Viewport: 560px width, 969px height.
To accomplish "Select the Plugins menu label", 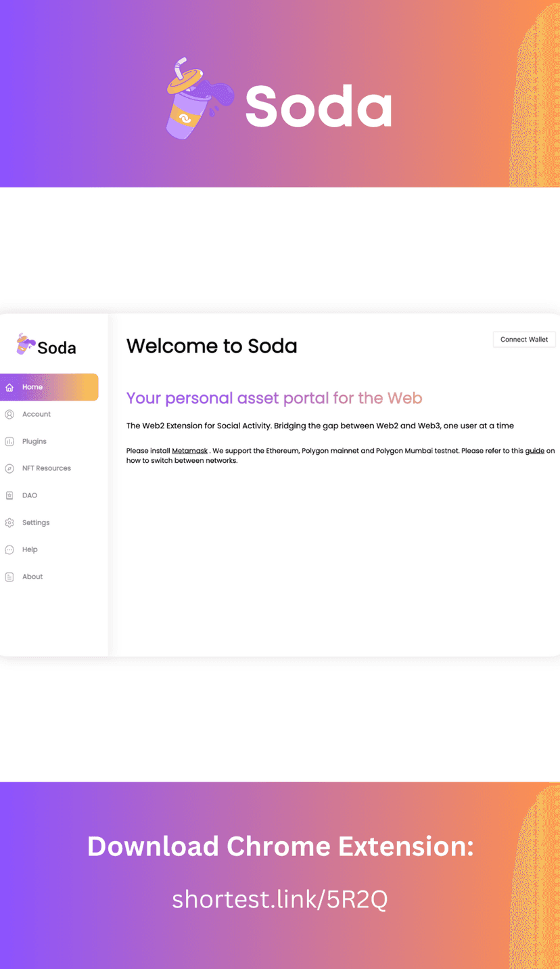I will coord(34,441).
